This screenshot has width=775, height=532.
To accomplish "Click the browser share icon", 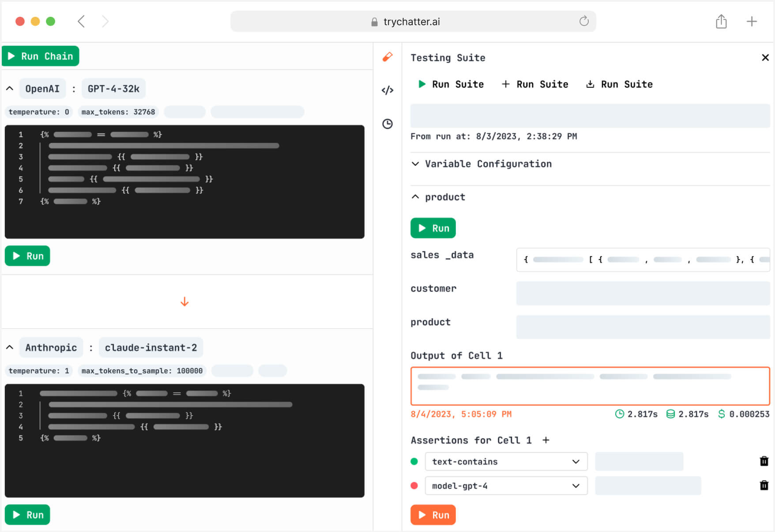I will (x=721, y=21).
